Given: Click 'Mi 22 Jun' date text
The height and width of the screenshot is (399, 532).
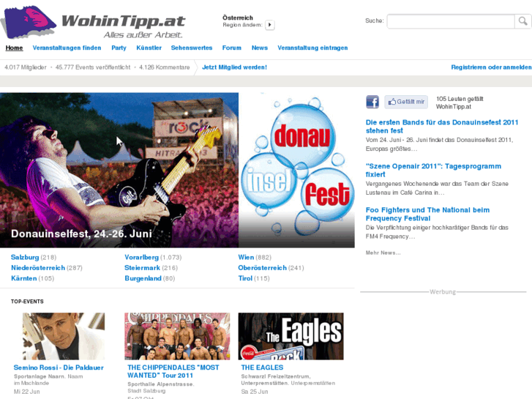Looking at the screenshot, I should [27, 392].
